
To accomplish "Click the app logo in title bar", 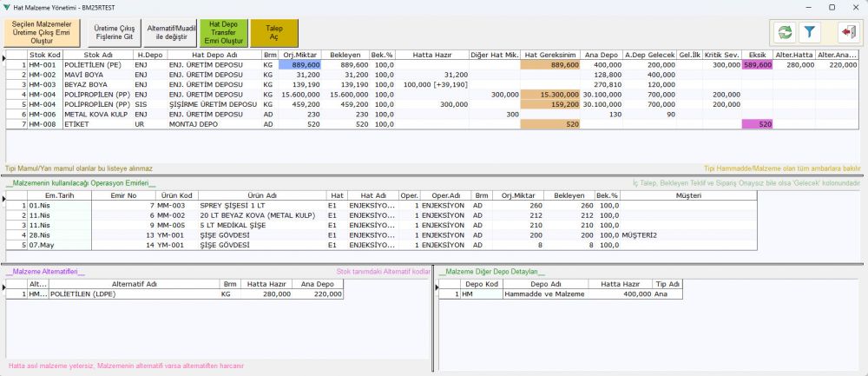I will pos(8,6).
